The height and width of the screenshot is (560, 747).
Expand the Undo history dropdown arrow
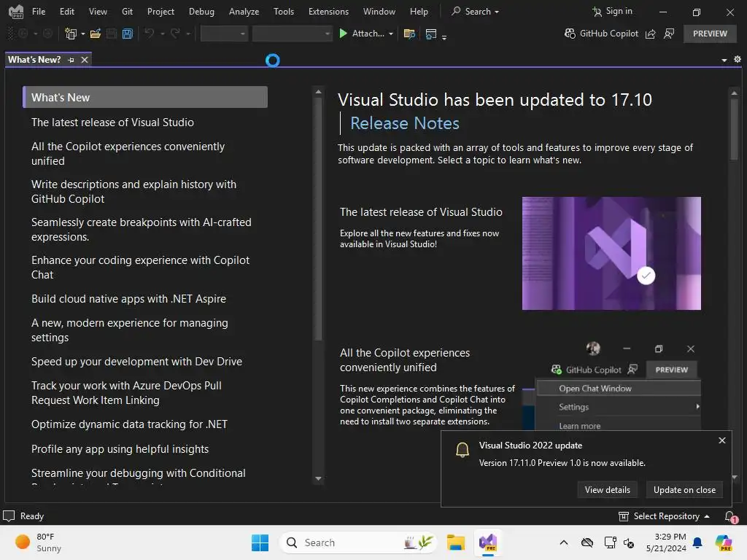pyautogui.click(x=162, y=34)
